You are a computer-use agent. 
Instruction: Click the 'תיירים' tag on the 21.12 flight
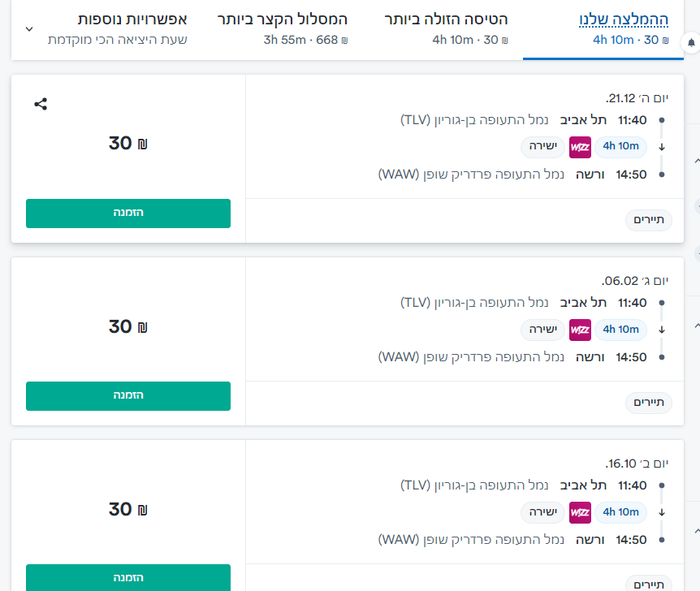point(649,221)
